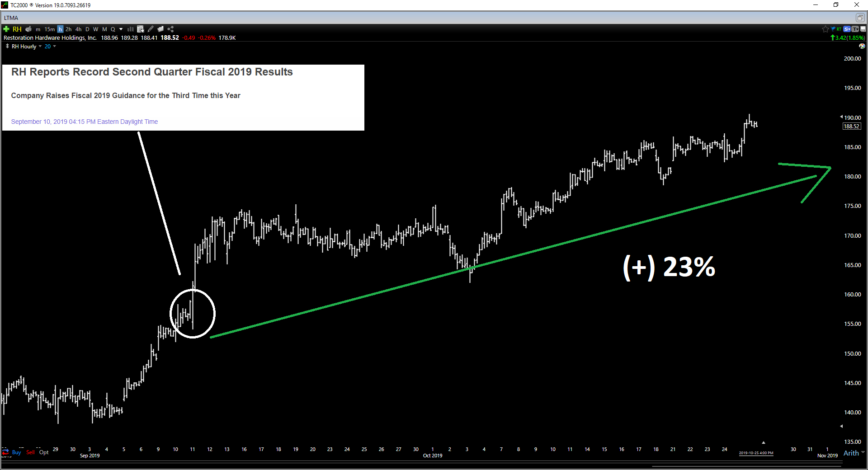Open the gray T dropdown button

[x=855, y=29]
